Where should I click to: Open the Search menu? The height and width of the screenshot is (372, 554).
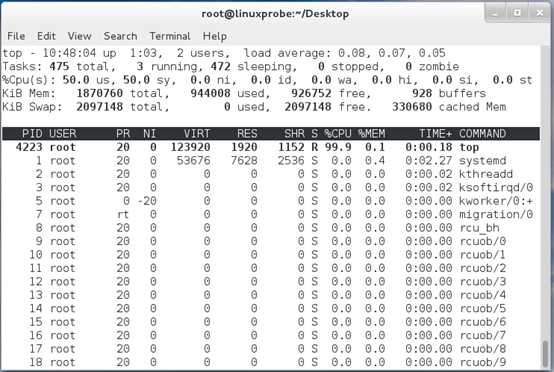click(120, 36)
